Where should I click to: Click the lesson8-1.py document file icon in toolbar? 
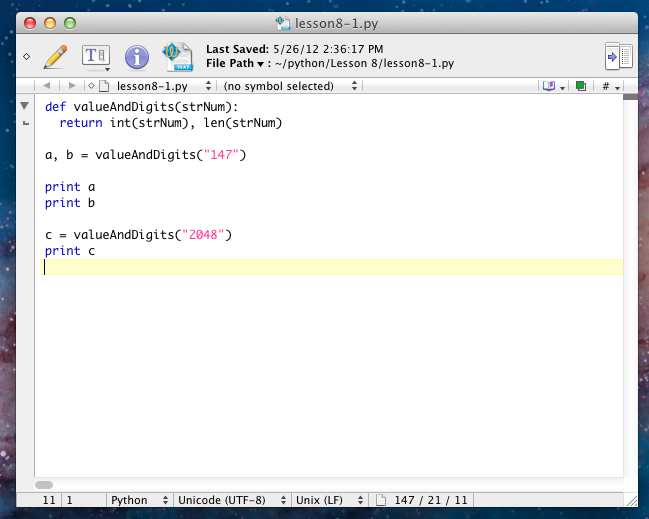pyautogui.click(x=178, y=57)
